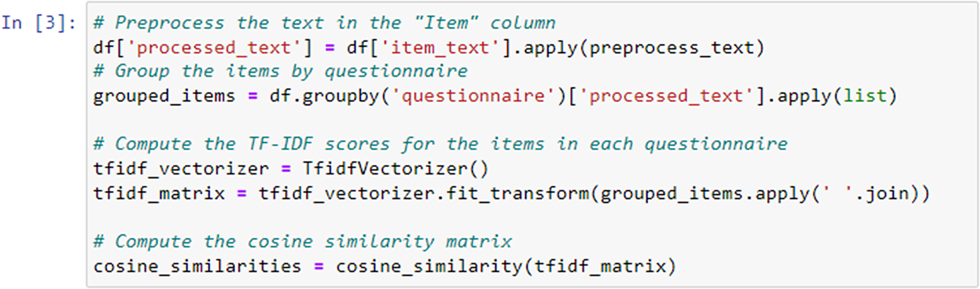Click the cosine_similarity(tfidf_matrix) function call
Image resolution: width=980 pixels, height=289 pixels.
tap(506, 266)
